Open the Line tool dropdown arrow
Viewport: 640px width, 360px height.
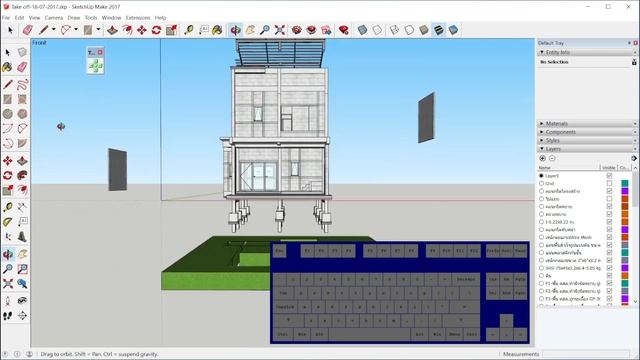[x=53, y=29]
